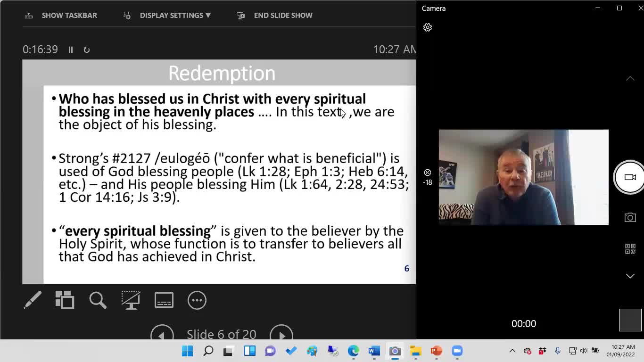The image size is (644, 362).
Task: Click the 0:16:39 elapsed timer
Action: pos(40,49)
